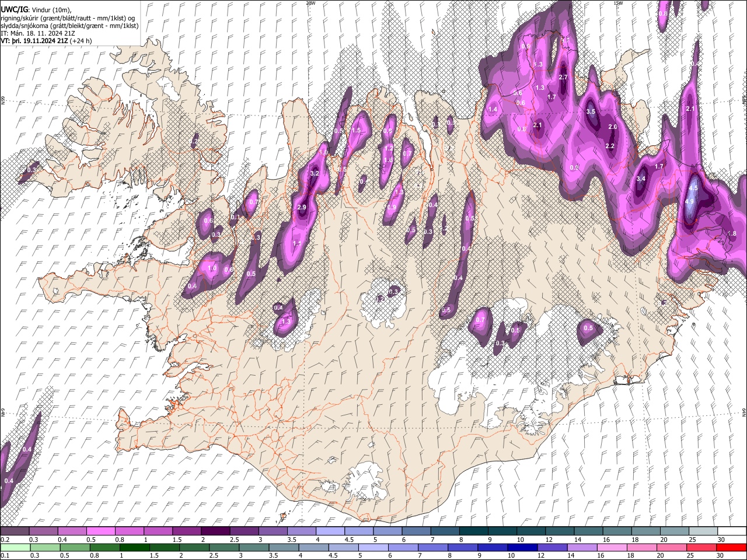Select the 2.9 snowfall value label

point(302,208)
